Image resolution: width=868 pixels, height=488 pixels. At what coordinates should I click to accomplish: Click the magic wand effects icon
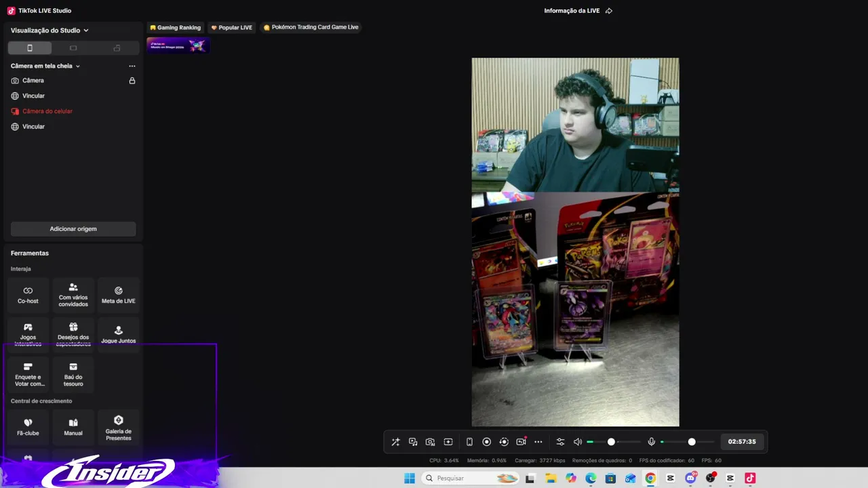tap(395, 442)
